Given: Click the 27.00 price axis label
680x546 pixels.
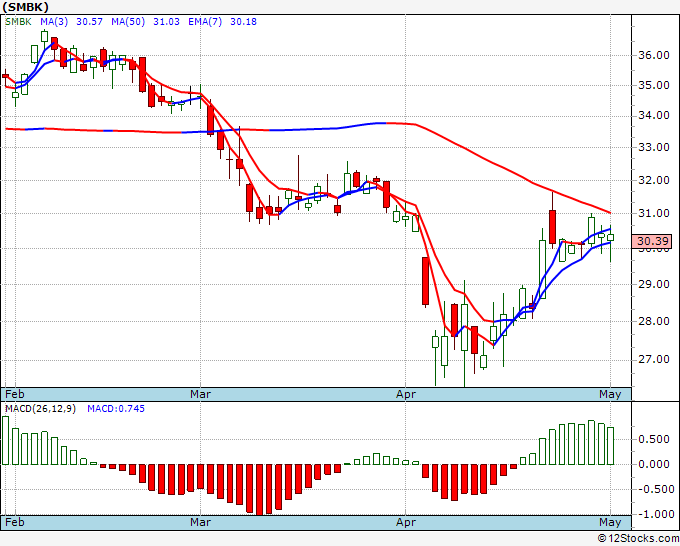Looking at the screenshot, I should pos(654,360).
